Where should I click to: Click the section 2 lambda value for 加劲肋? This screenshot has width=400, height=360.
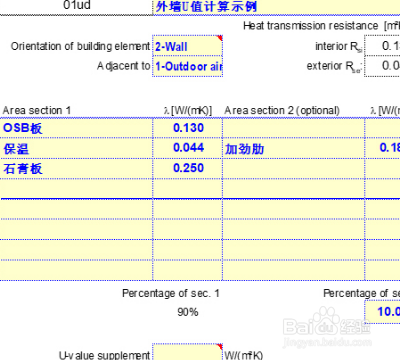pos(383,148)
